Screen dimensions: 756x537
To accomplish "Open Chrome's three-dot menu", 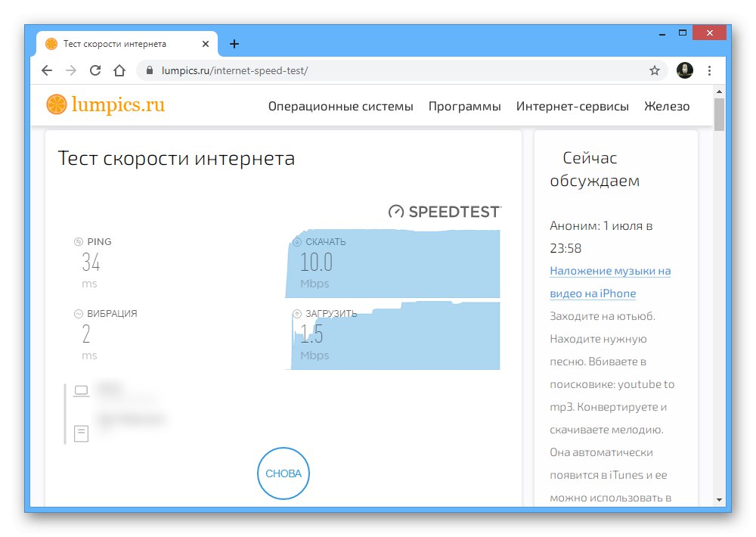I will [708, 70].
